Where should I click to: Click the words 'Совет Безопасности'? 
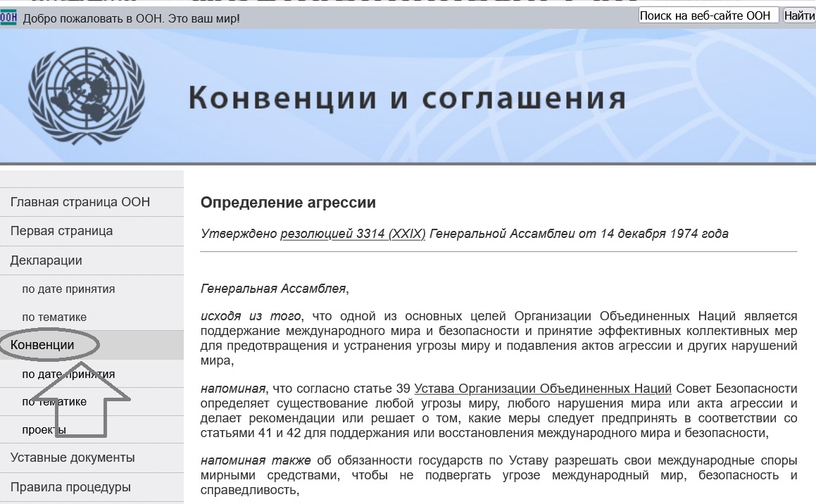coord(736,389)
